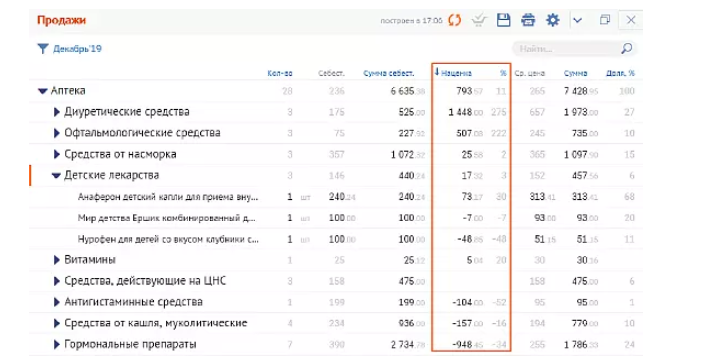
Task: Click Диуретические наценка value 1 448
Action: 466,112
